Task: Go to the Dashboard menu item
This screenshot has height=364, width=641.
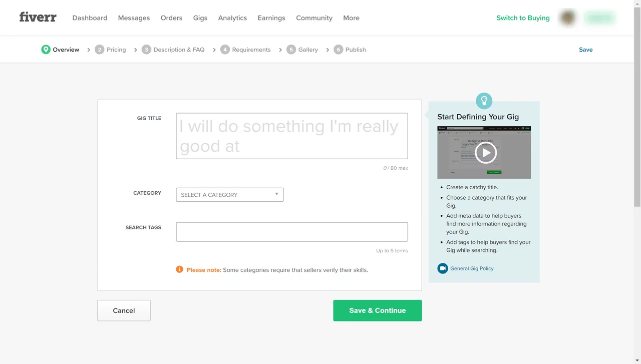Action: [x=90, y=18]
